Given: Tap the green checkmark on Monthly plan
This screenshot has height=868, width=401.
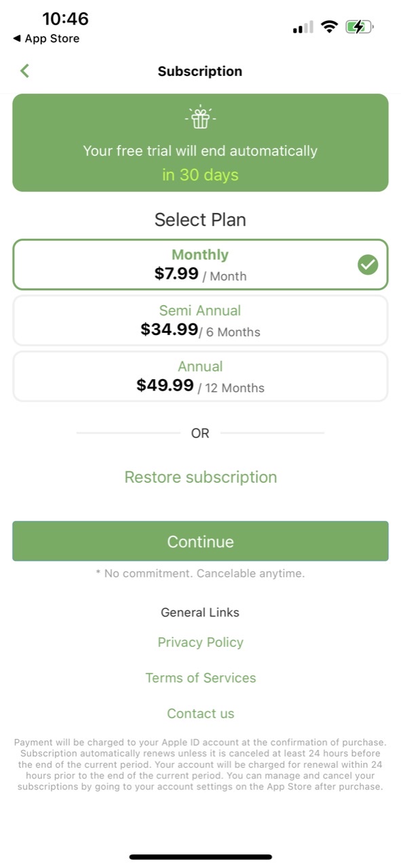Looking at the screenshot, I should pyautogui.click(x=368, y=265).
